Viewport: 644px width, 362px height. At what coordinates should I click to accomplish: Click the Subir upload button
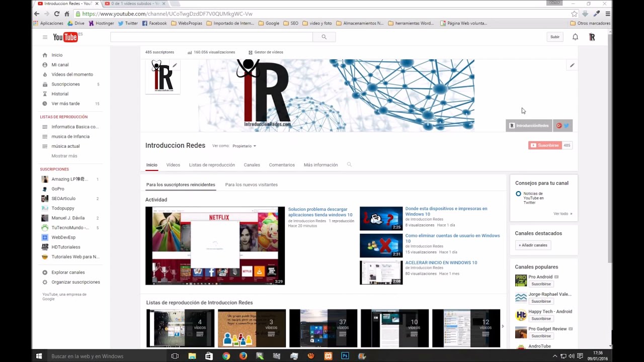554,37
